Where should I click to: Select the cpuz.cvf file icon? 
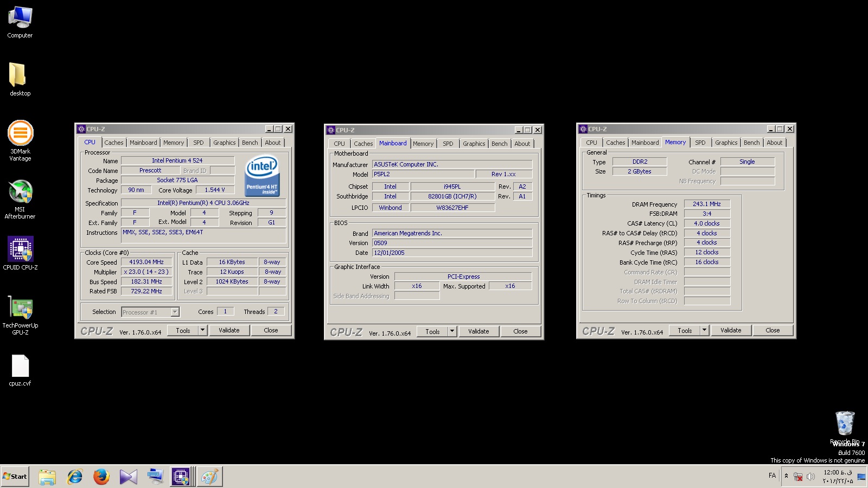[20, 370]
